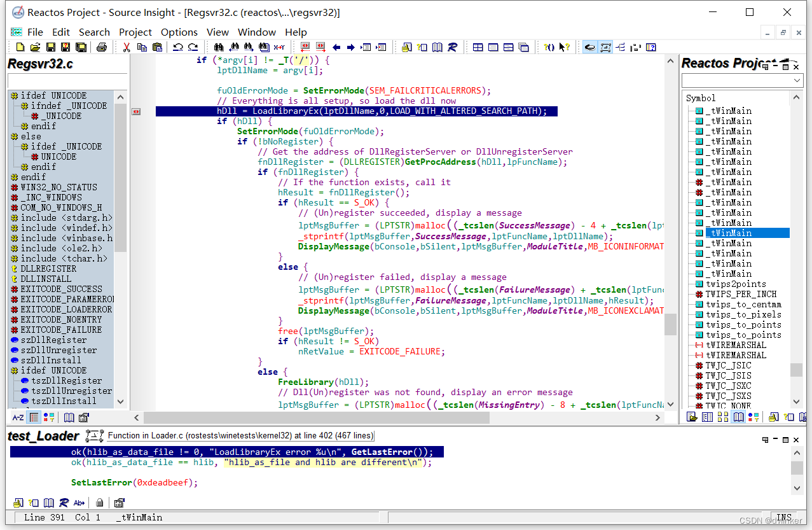Click the Go Forward blue arrow icon
This screenshot has height=530, width=812.
click(x=350, y=47)
